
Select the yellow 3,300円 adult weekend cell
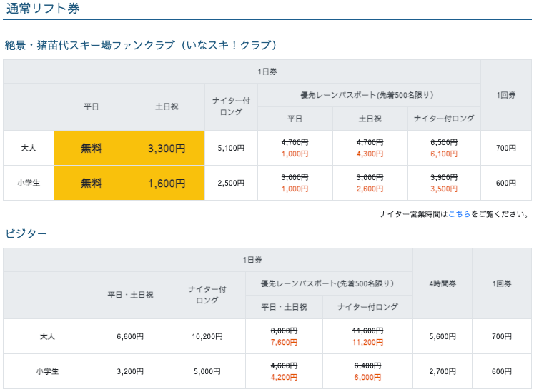(167, 149)
